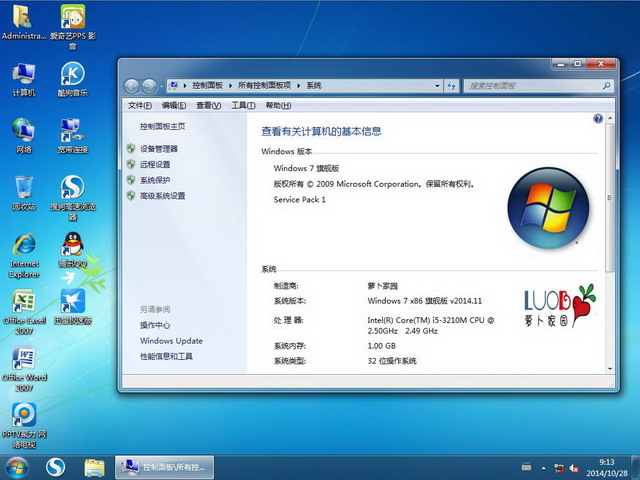Click the vertical scrollbar thumb
Image resolution: width=640 pixels, height=480 pixels.
[610, 198]
